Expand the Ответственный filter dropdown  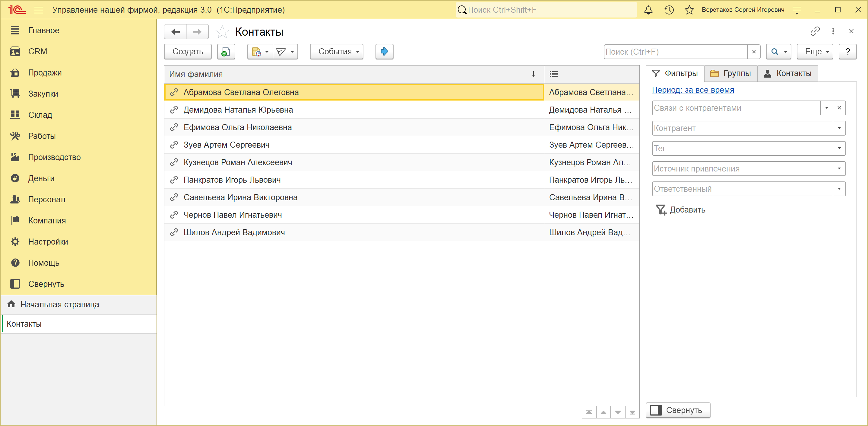click(839, 189)
